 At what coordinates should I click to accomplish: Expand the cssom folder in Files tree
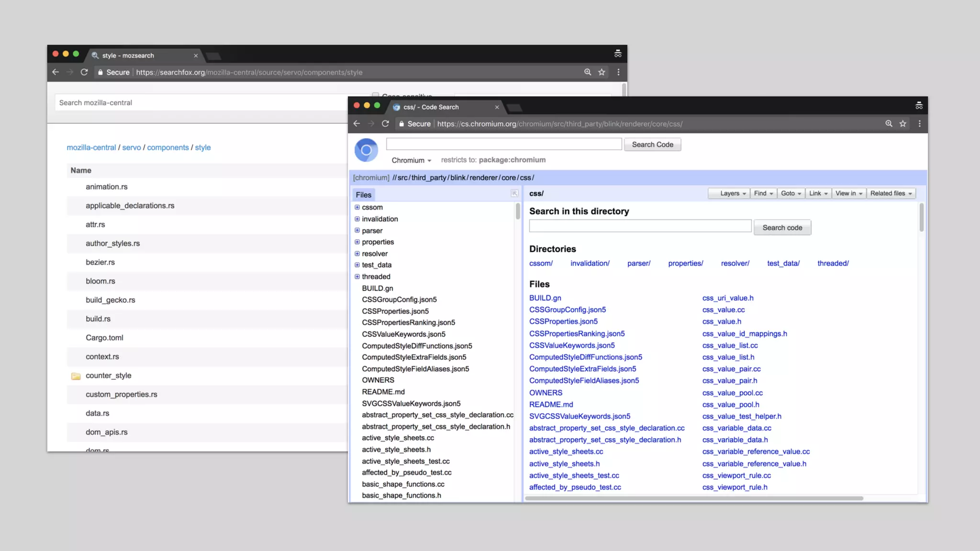(357, 207)
